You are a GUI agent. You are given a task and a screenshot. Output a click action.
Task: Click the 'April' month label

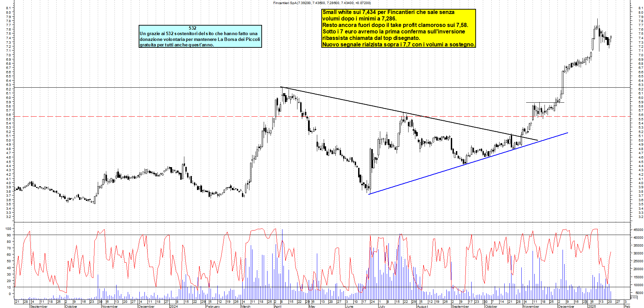pyautogui.click(x=278, y=306)
